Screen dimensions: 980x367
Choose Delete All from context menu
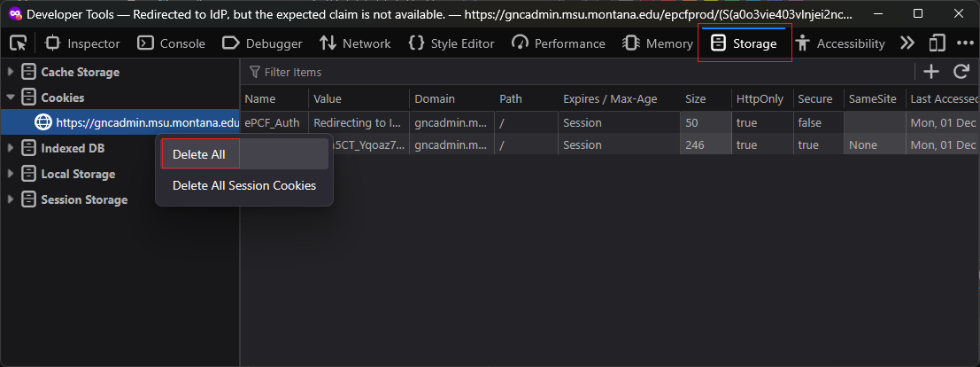pos(244,155)
